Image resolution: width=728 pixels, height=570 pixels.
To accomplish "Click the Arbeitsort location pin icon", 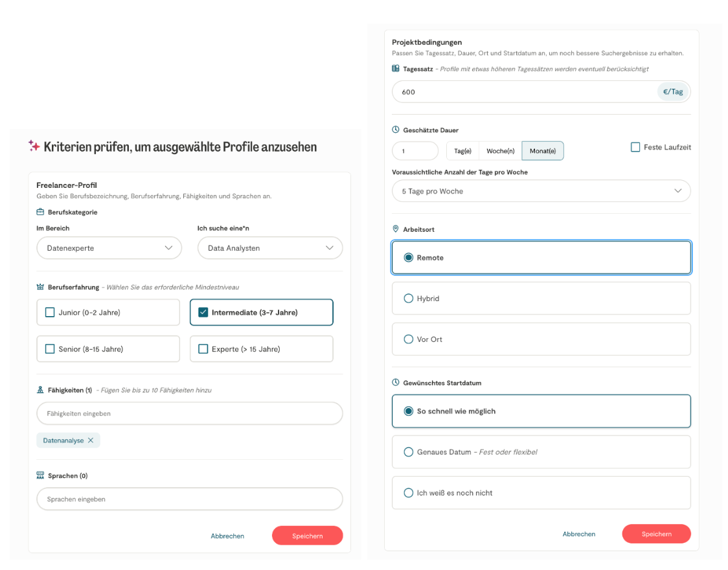I will (396, 229).
